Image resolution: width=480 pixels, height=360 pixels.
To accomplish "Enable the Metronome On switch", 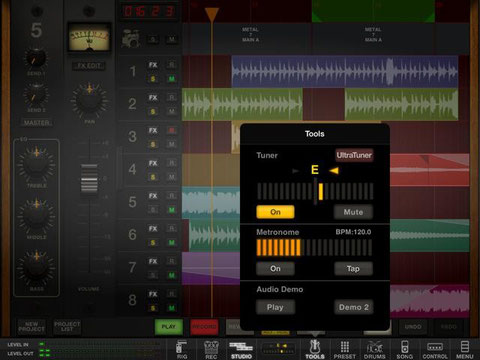I will click(275, 269).
